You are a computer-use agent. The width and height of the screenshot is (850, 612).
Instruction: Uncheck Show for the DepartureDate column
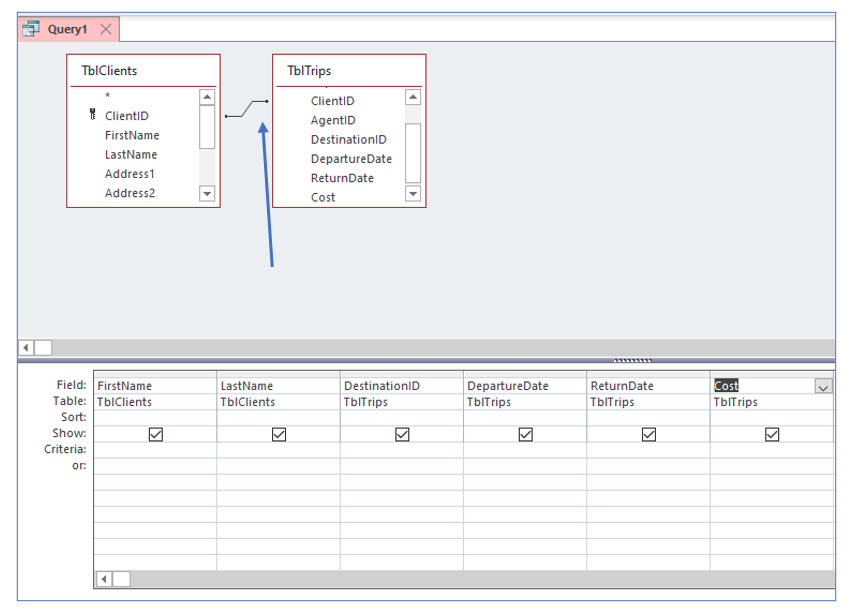point(525,434)
